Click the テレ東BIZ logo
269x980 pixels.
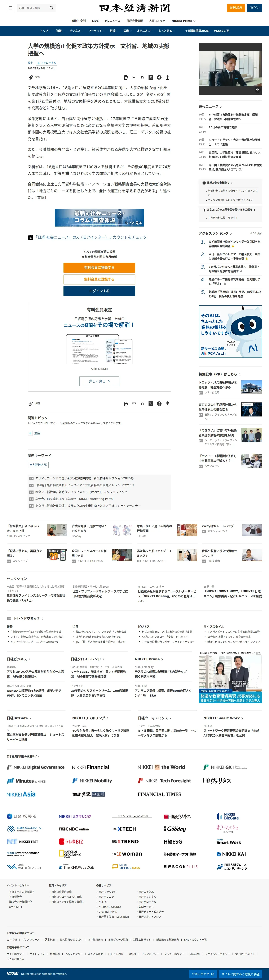coord(71,842)
